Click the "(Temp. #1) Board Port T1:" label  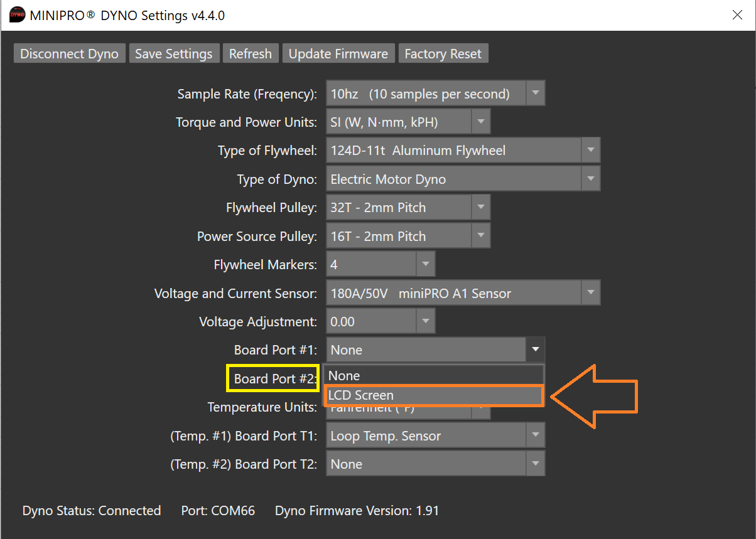(244, 436)
